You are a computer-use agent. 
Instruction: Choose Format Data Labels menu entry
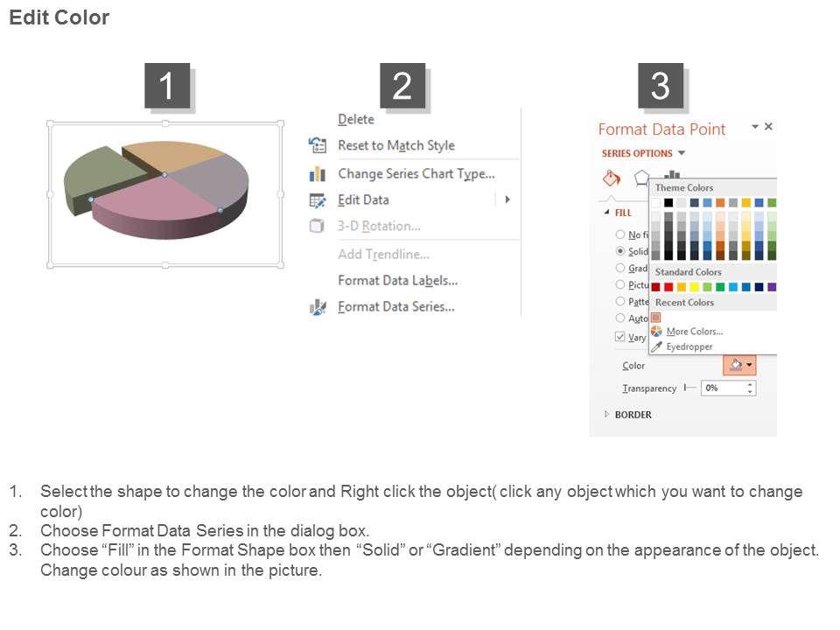pos(397,281)
